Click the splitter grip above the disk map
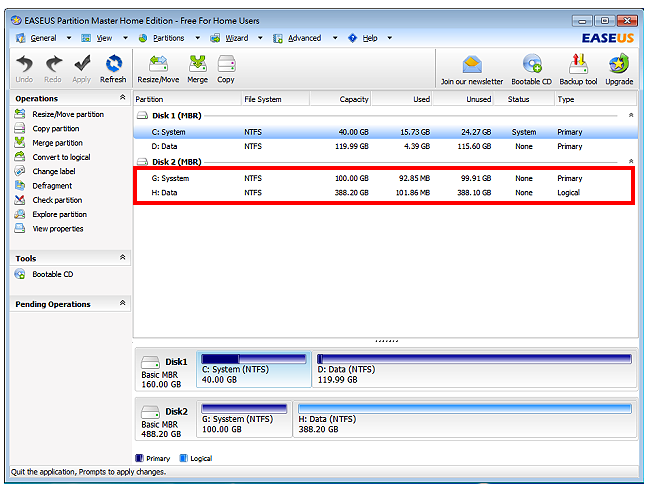This screenshot has height=490, width=650. [x=386, y=341]
